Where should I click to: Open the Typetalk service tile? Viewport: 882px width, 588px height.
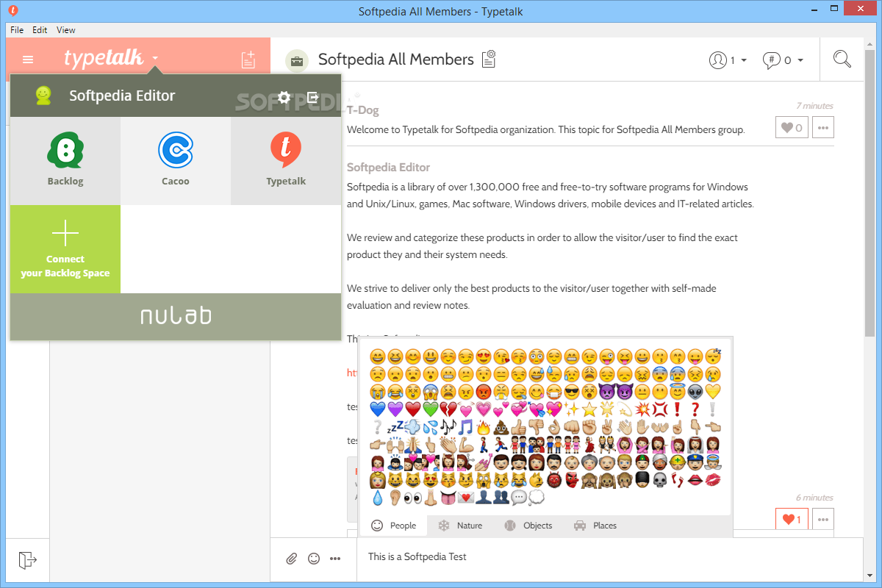[286, 161]
